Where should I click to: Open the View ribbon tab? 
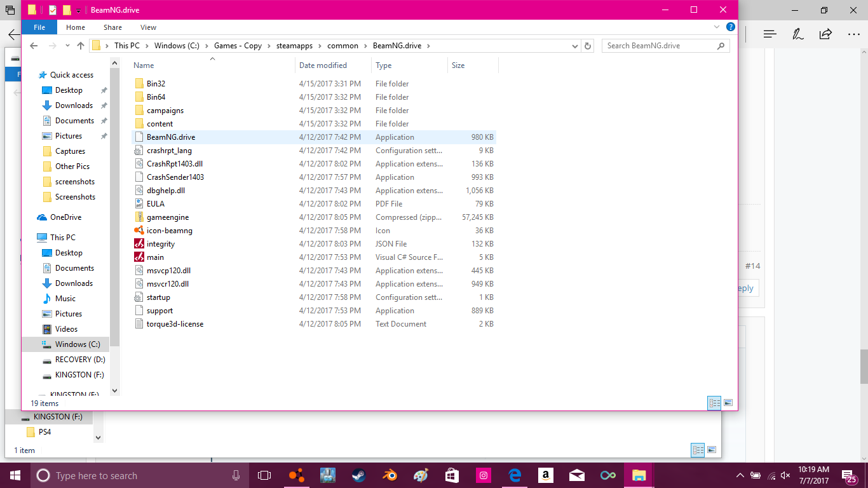coord(149,27)
